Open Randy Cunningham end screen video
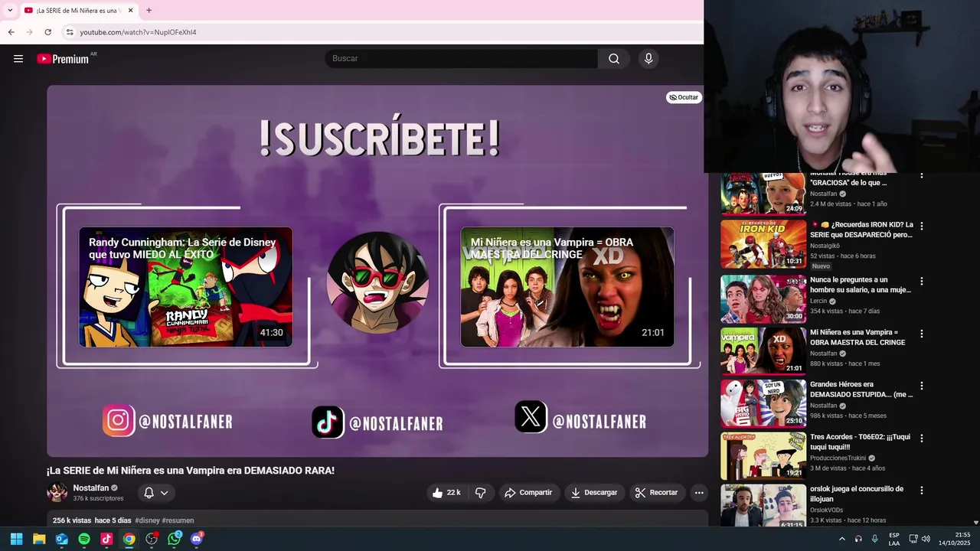980x551 pixels. [186, 287]
